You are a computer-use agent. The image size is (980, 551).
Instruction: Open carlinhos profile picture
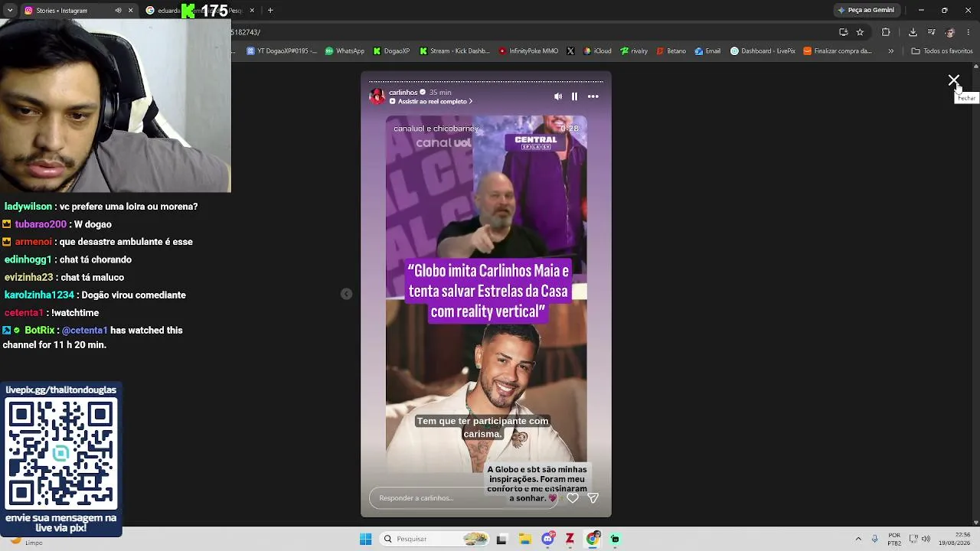pyautogui.click(x=377, y=96)
